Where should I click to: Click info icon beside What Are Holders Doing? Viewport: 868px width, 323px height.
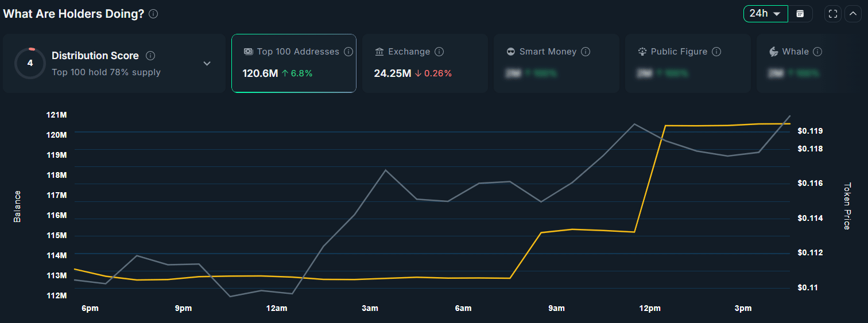coord(153,14)
